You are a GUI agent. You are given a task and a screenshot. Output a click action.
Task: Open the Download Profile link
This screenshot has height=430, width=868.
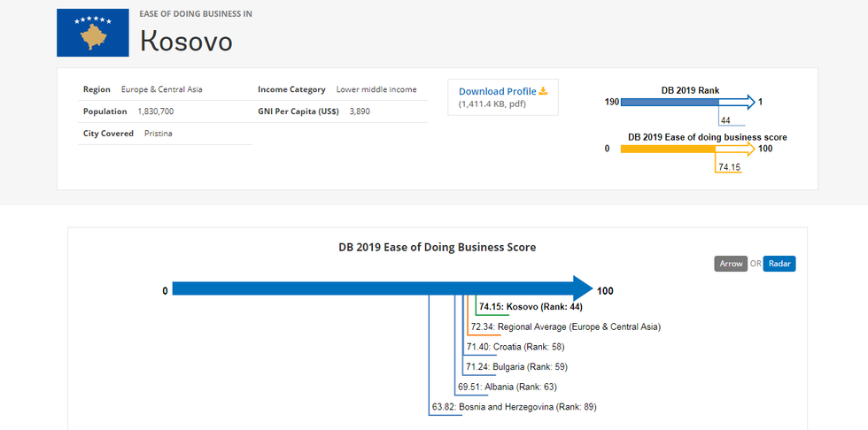click(497, 91)
